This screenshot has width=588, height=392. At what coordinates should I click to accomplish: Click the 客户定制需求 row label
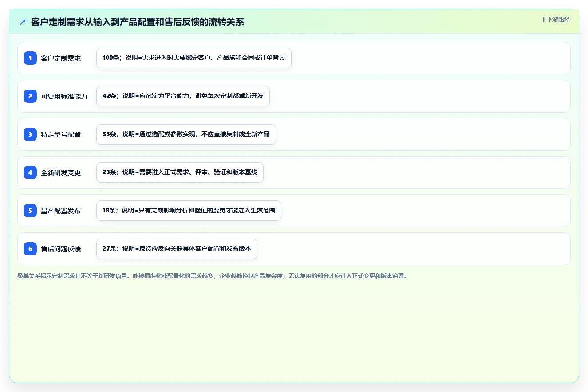(61, 58)
